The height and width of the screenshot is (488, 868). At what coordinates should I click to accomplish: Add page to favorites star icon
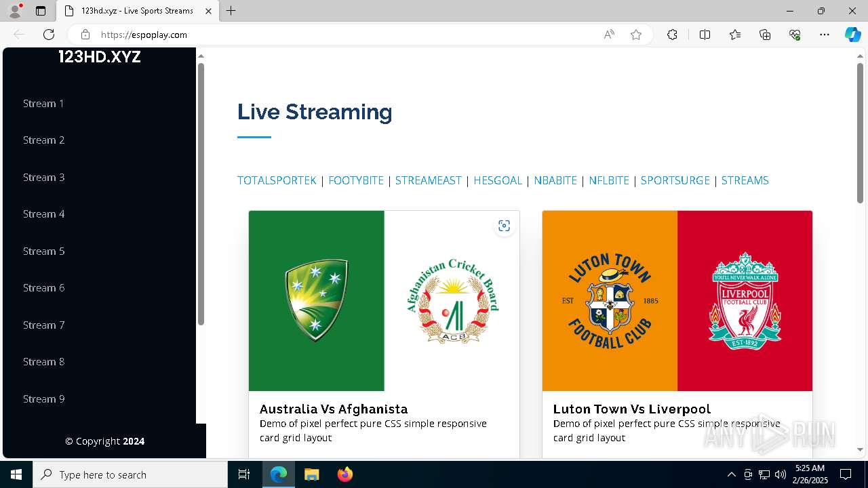(x=636, y=35)
